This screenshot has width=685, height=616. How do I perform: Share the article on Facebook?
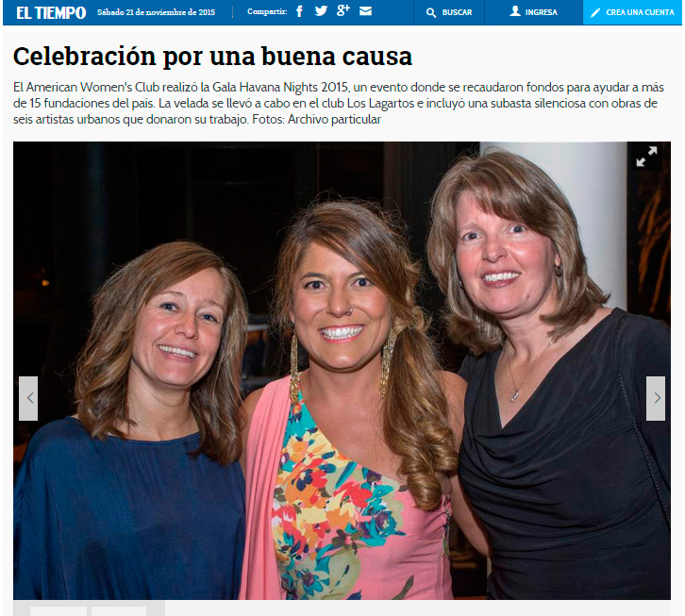pyautogui.click(x=299, y=11)
